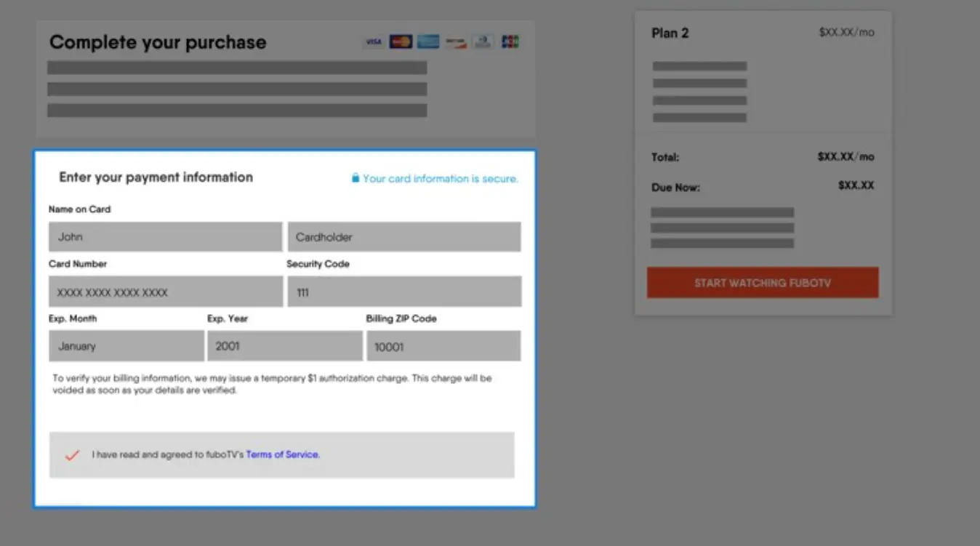Viewport: 980px width, 546px height.
Task: Focus the Card Number input field
Action: [x=166, y=292]
